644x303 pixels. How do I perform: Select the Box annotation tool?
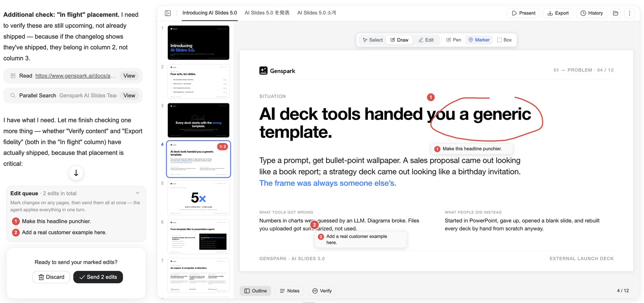[504, 40]
